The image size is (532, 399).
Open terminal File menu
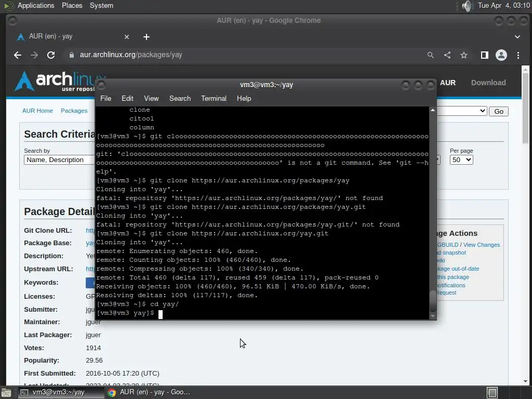[x=105, y=98]
